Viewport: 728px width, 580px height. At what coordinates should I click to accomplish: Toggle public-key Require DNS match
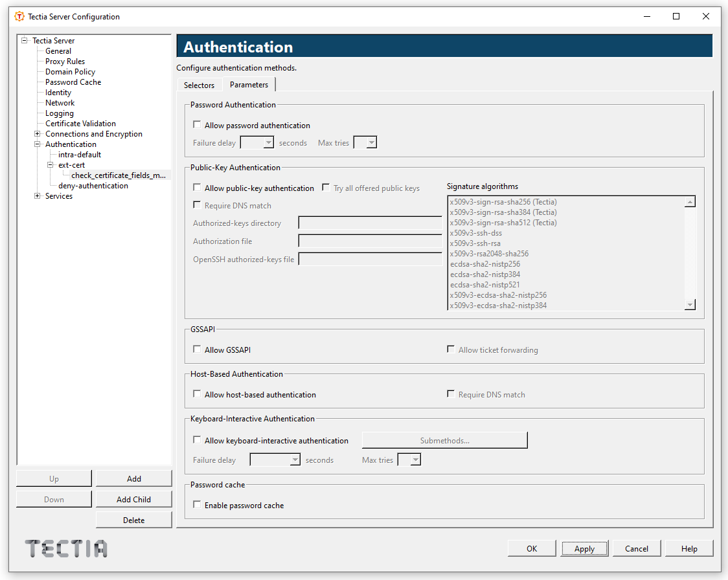[x=197, y=205]
